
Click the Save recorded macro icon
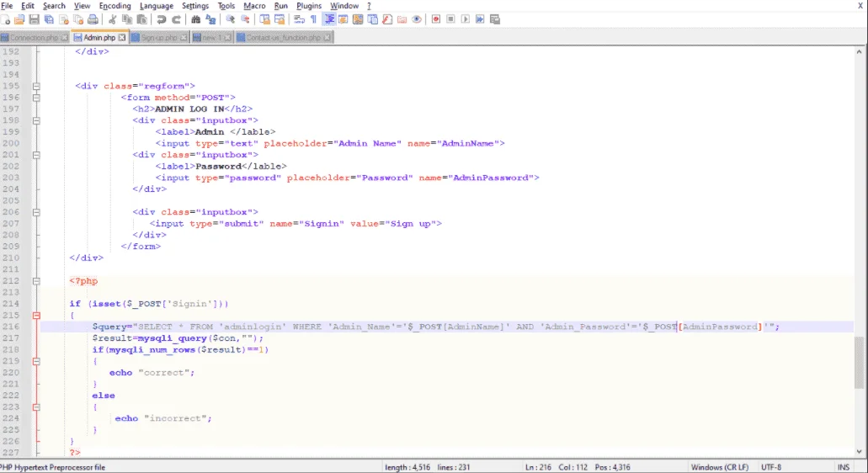tap(495, 19)
